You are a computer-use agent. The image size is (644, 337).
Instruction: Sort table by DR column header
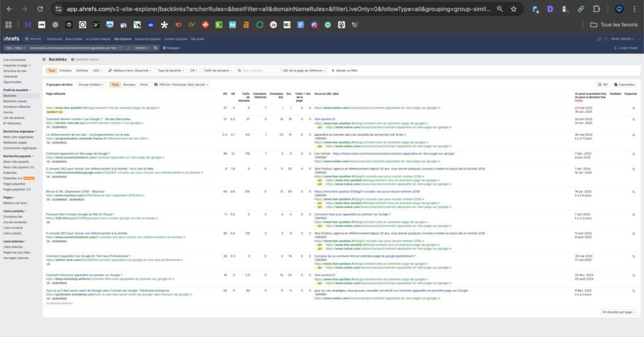coord(225,94)
